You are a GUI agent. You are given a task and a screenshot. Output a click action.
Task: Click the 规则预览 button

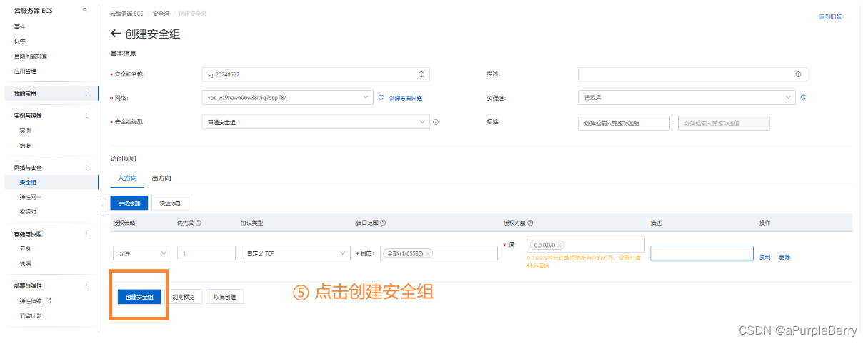184,297
